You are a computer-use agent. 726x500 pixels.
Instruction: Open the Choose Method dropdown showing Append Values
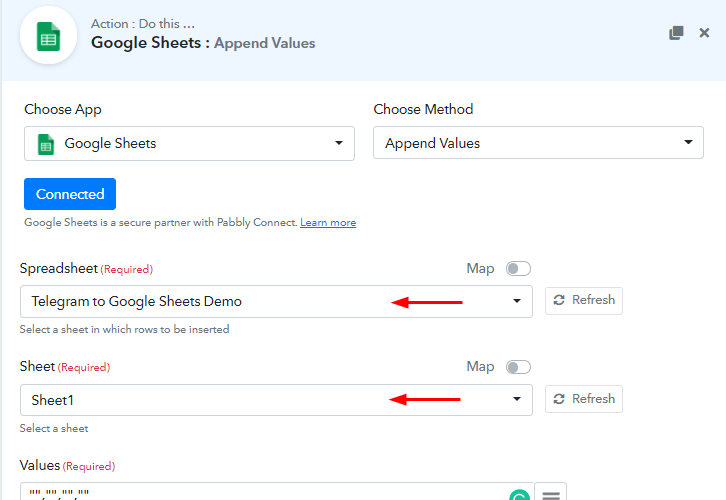click(538, 143)
